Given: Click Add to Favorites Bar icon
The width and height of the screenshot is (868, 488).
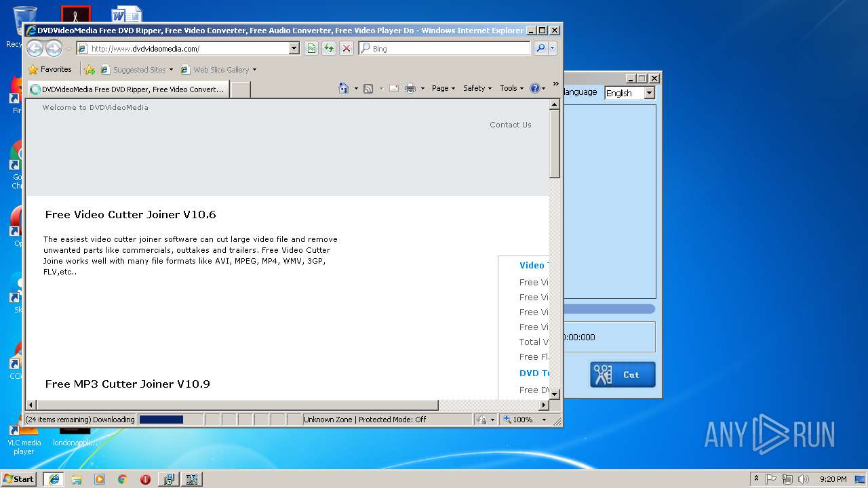Looking at the screenshot, I should point(90,69).
